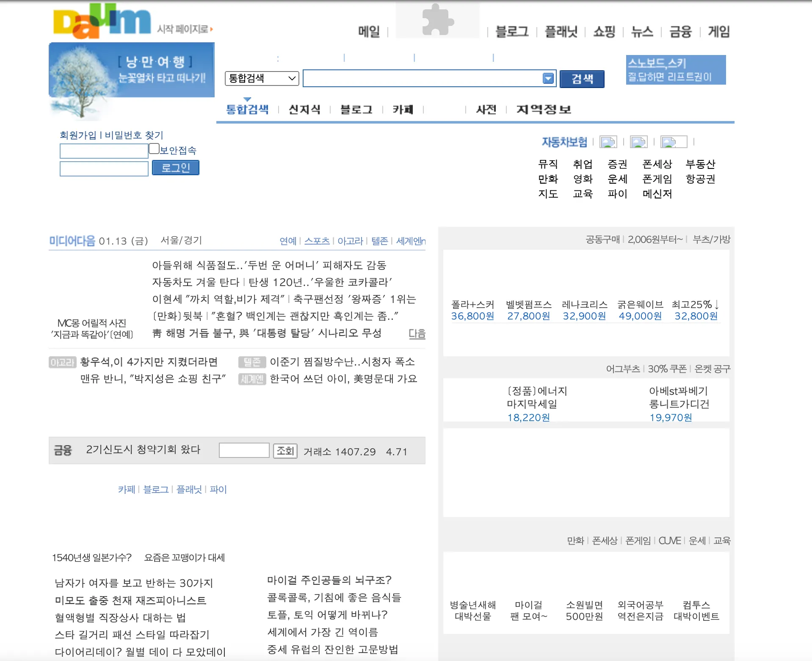The image size is (812, 661).
Task: Open the 부츠/가방 shopping link
Action: (712, 240)
